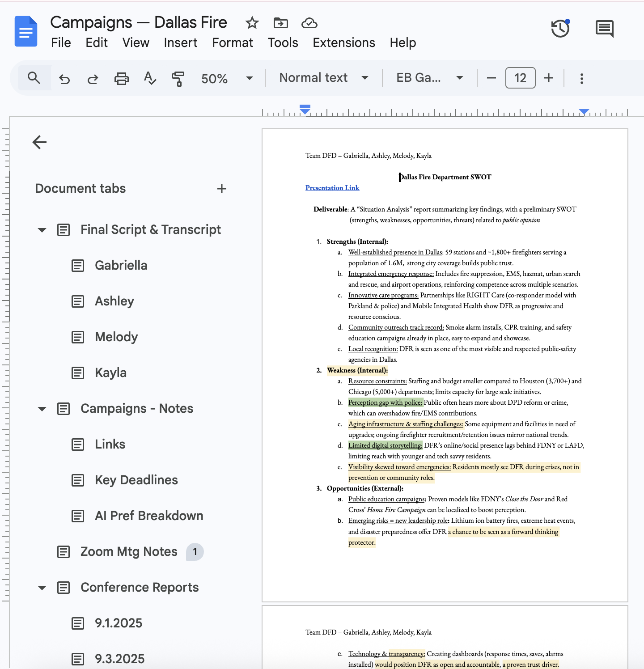Screen dimensions: 644x669
Task: Click the Zoom Mtg Notes subtab count badge
Action: [x=195, y=552]
